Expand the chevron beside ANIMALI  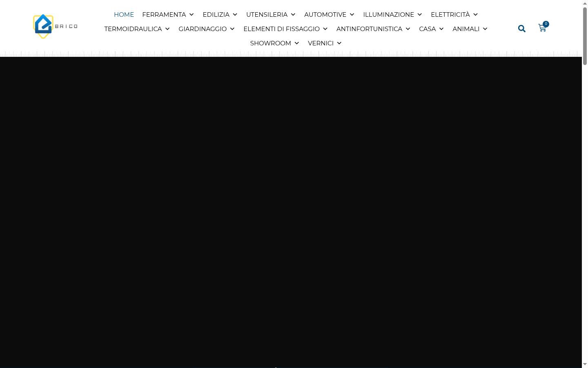click(485, 29)
